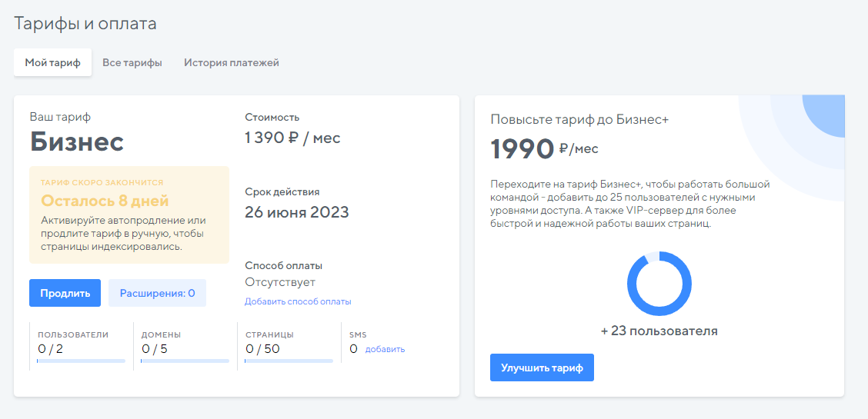Follow the "Добавить способ оплаты" link

click(298, 301)
